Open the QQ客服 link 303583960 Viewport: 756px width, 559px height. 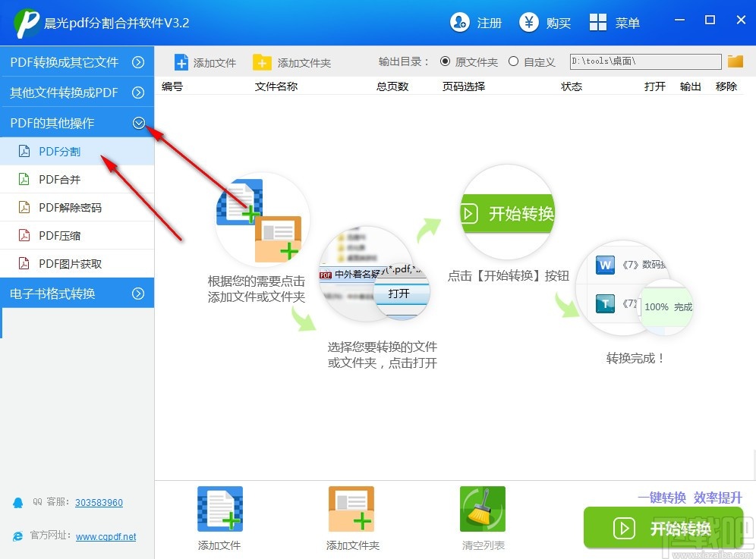(x=99, y=502)
